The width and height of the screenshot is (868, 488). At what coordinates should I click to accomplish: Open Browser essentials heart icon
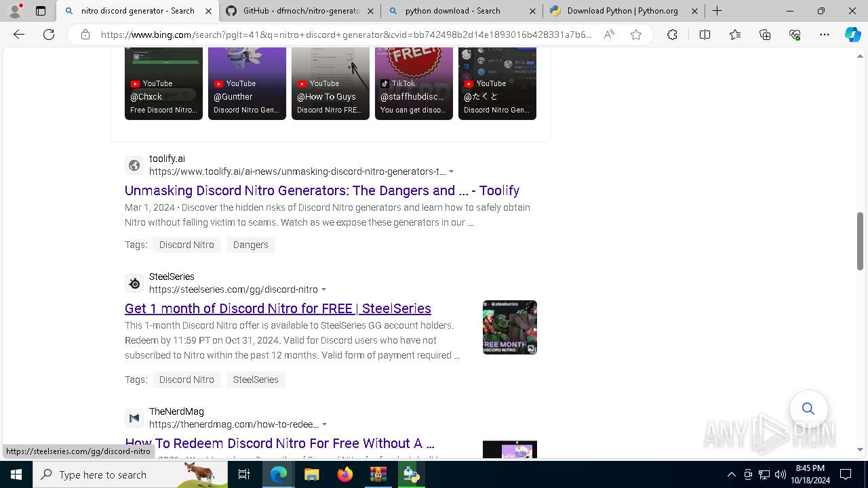[795, 35]
